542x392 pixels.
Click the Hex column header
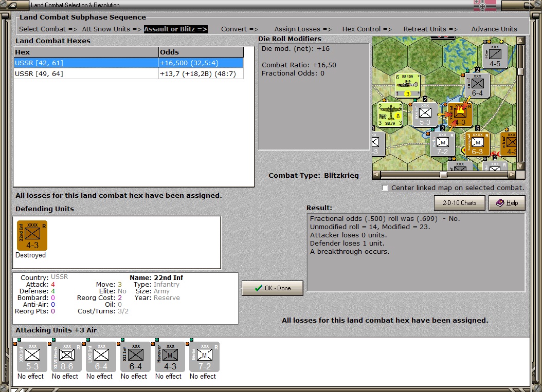tap(86, 52)
